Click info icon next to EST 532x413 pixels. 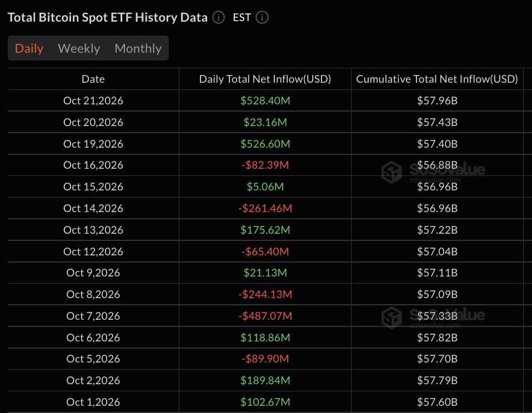tap(262, 17)
